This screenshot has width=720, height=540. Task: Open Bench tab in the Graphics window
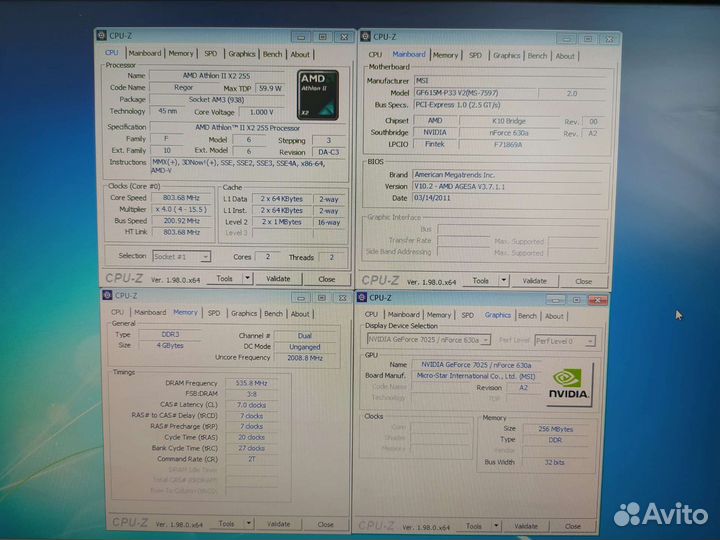(527, 316)
